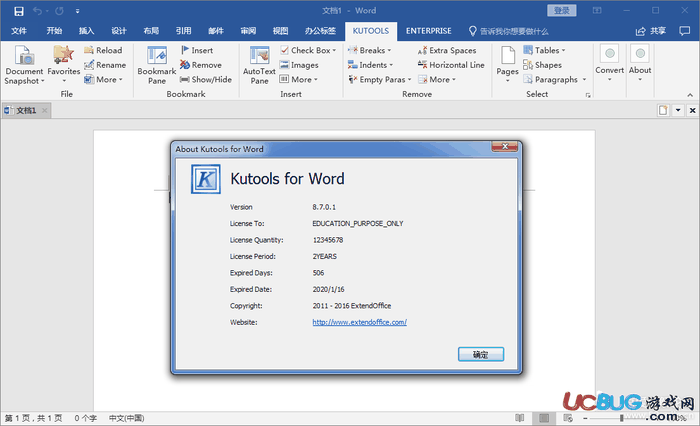Switch to the 插入 tab

click(86, 31)
